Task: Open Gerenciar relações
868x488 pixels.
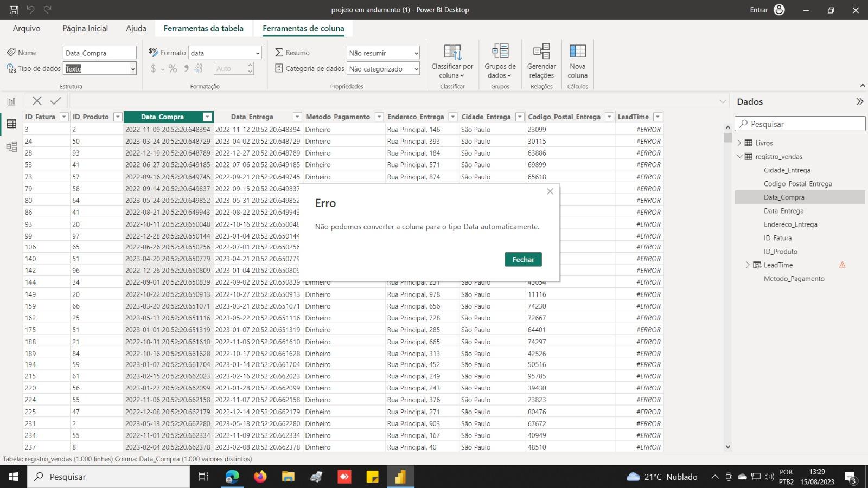Action: click(x=541, y=61)
